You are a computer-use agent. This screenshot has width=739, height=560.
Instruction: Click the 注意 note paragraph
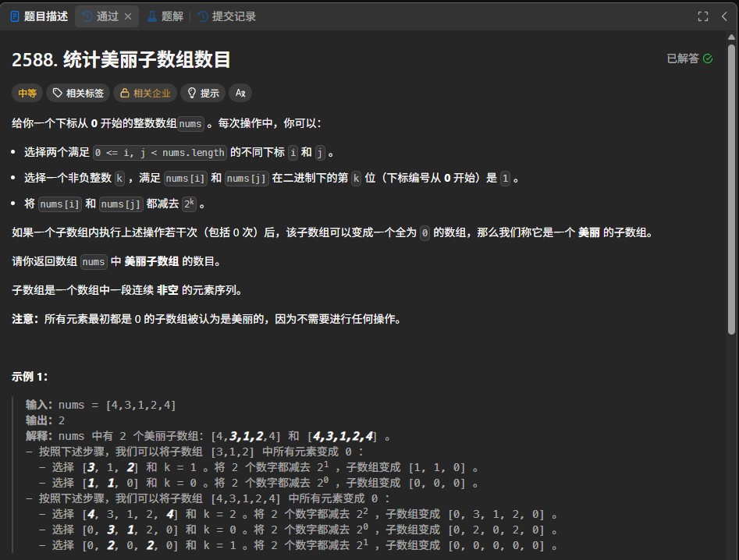pos(207,319)
